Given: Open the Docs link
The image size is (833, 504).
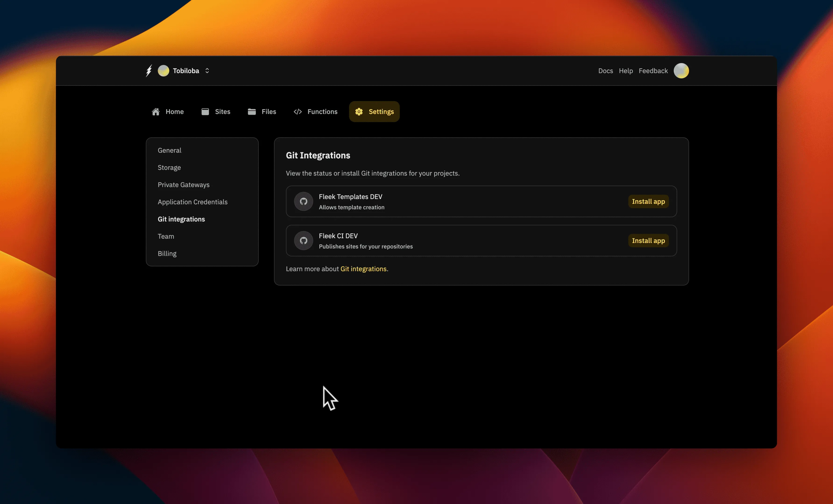Looking at the screenshot, I should tap(606, 71).
